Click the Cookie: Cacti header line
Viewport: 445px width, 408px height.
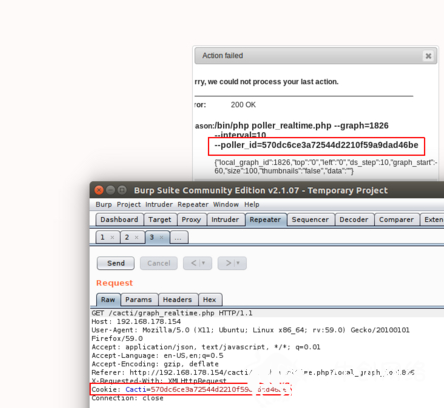point(191,389)
